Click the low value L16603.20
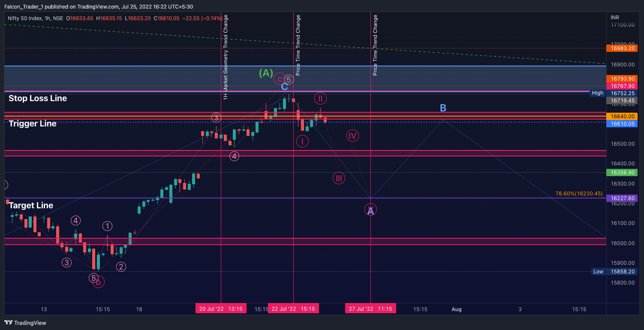Viewport: 644px width, 330px height. tap(138, 18)
